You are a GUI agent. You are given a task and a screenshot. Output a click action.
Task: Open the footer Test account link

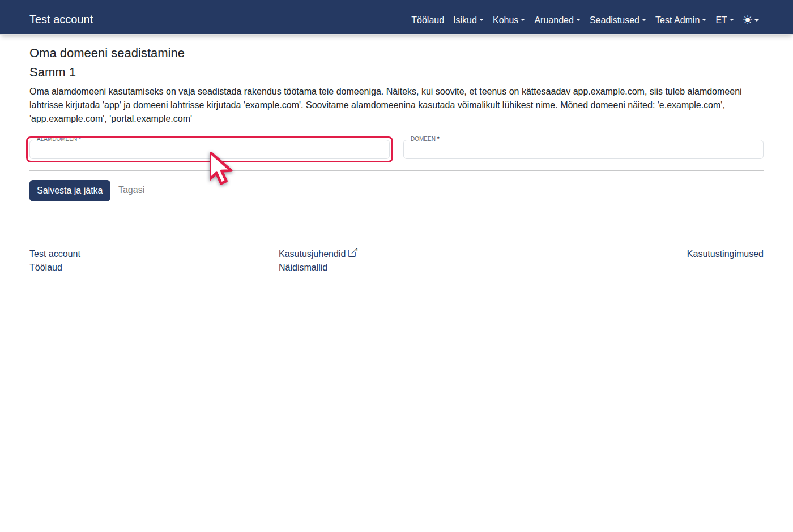pyautogui.click(x=55, y=254)
